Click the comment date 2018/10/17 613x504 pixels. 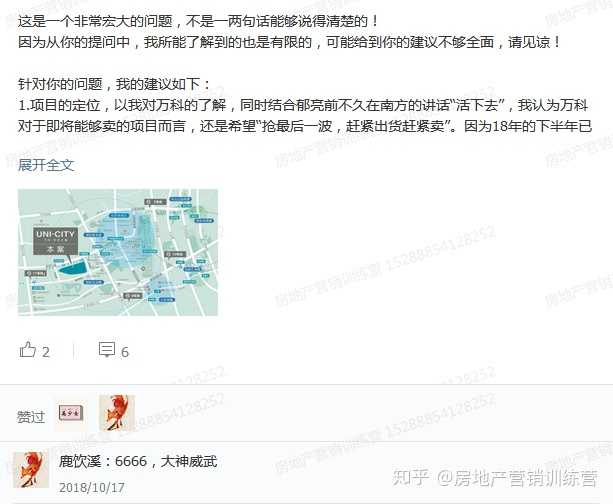[92, 488]
